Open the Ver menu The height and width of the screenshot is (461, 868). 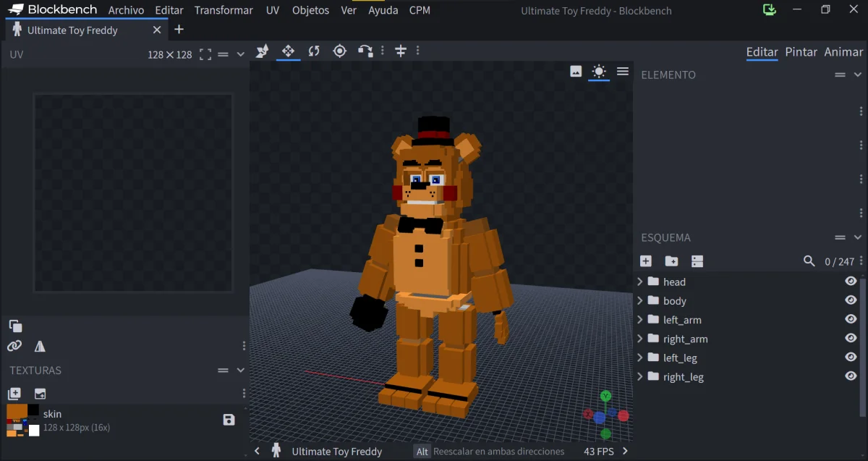click(x=349, y=10)
